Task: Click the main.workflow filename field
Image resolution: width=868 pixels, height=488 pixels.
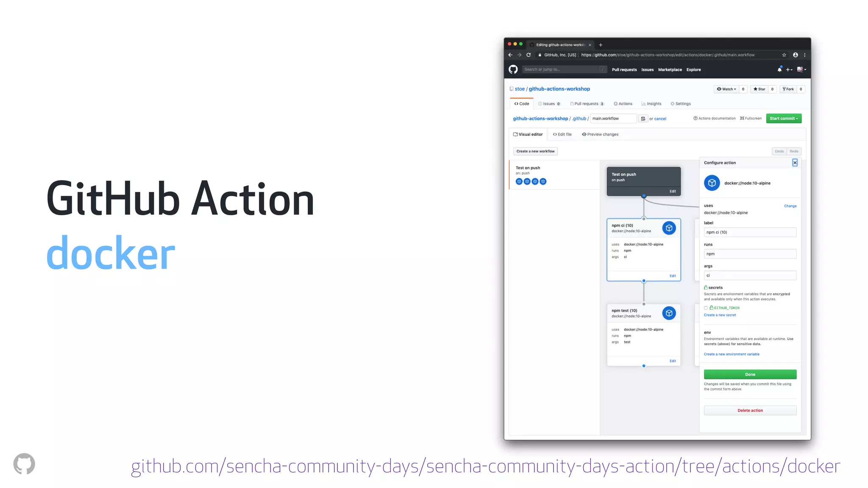Action: 613,119
